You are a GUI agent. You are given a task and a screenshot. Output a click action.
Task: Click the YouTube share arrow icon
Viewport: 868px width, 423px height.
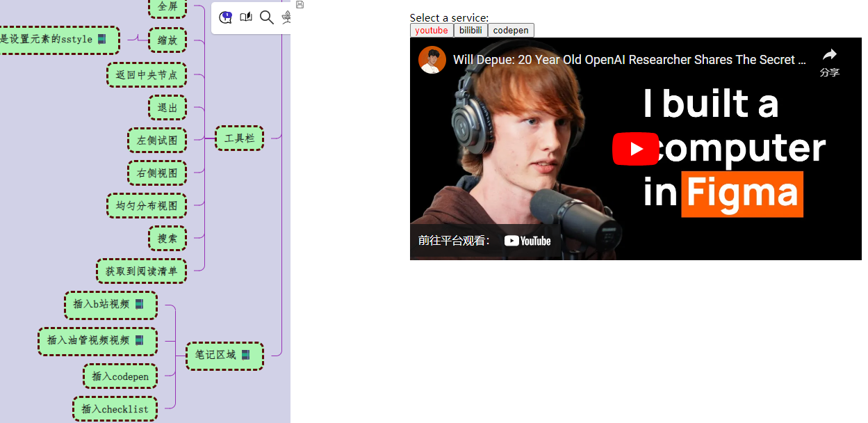[829, 55]
